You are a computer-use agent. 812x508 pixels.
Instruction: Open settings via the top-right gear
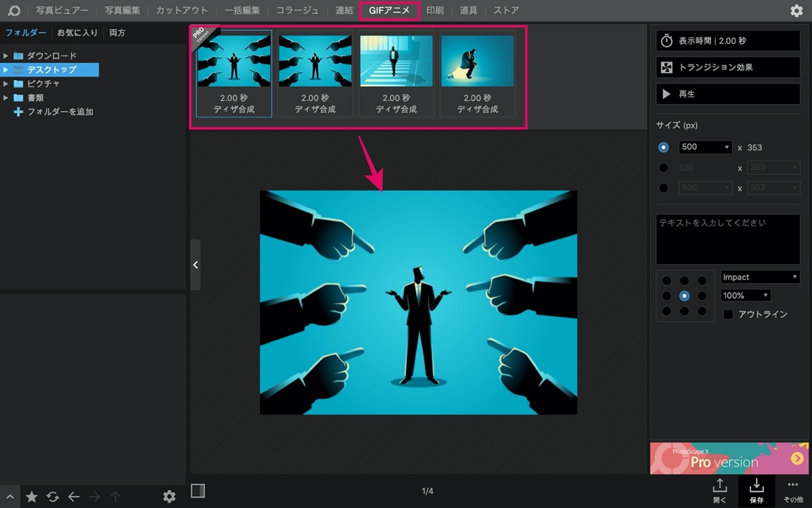point(796,11)
